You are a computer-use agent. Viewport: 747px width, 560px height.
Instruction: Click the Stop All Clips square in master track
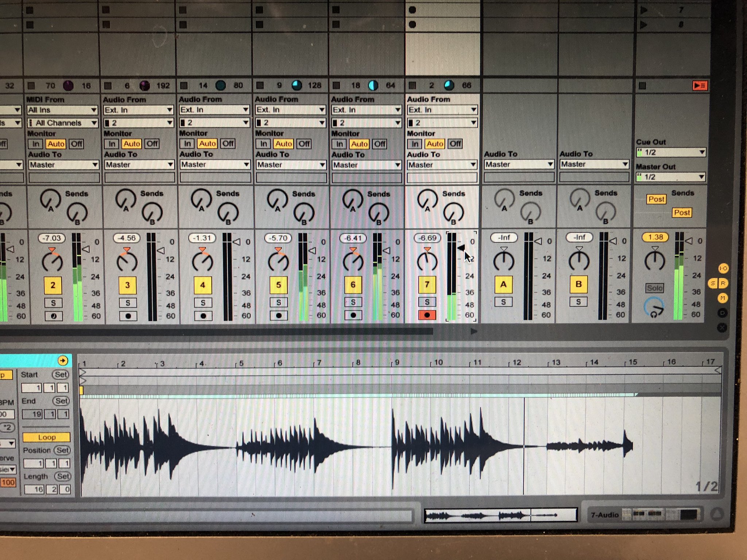click(x=642, y=86)
